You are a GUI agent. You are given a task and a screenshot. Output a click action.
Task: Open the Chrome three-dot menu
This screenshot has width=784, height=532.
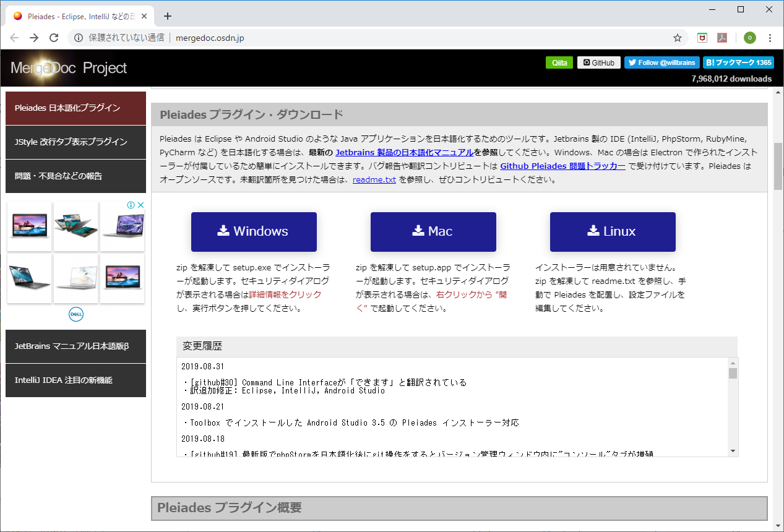point(770,38)
